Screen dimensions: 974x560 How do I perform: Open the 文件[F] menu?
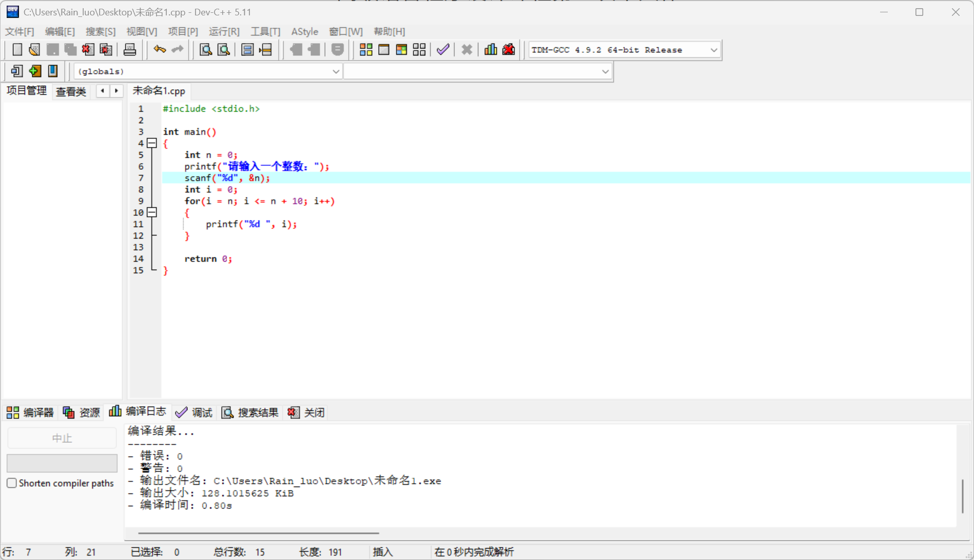[20, 32]
